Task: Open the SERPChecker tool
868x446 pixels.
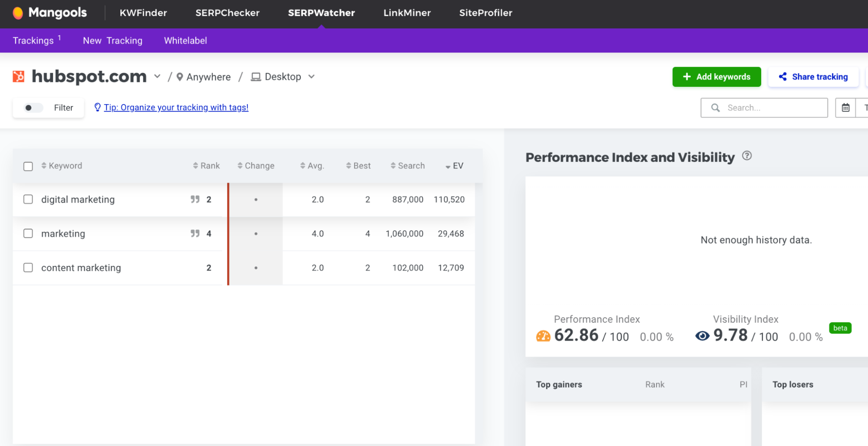Action: (228, 13)
